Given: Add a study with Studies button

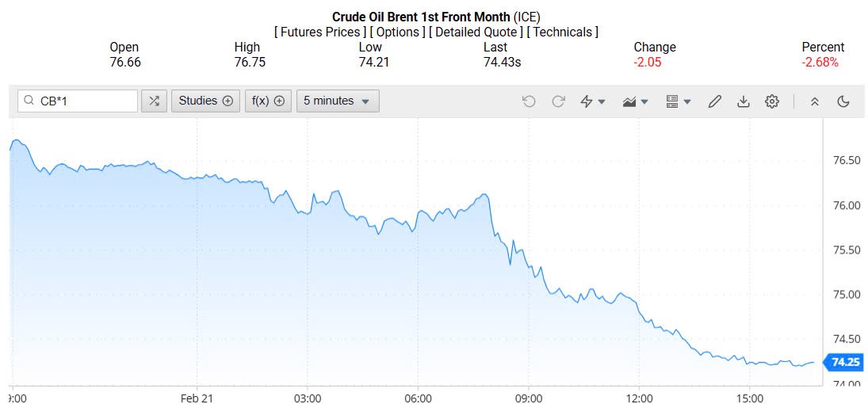Looking at the screenshot, I should coord(205,101).
